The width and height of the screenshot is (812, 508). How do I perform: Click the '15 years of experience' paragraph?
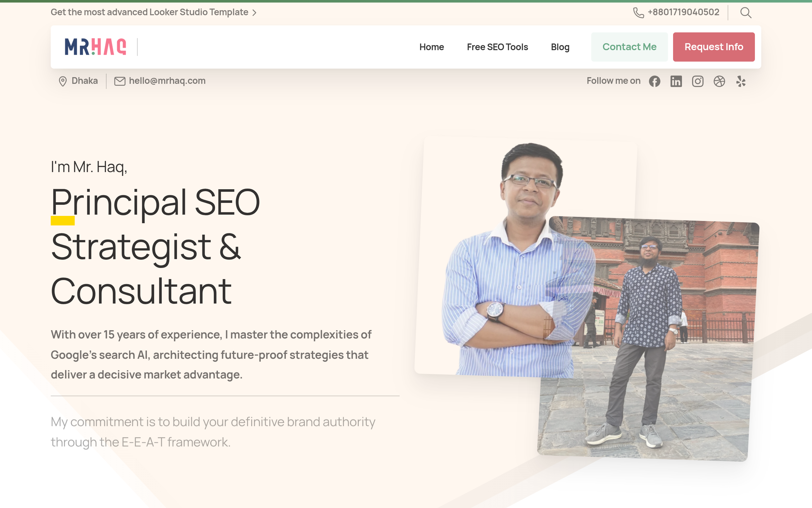(211, 354)
